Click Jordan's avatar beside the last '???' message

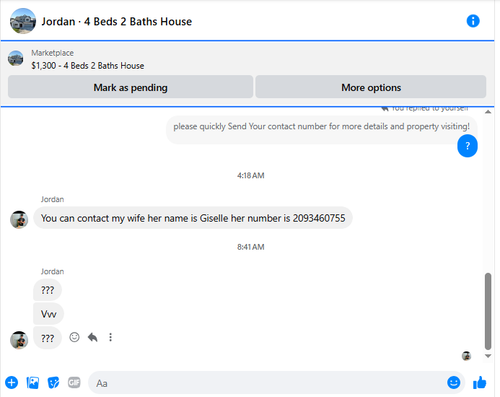point(19,340)
